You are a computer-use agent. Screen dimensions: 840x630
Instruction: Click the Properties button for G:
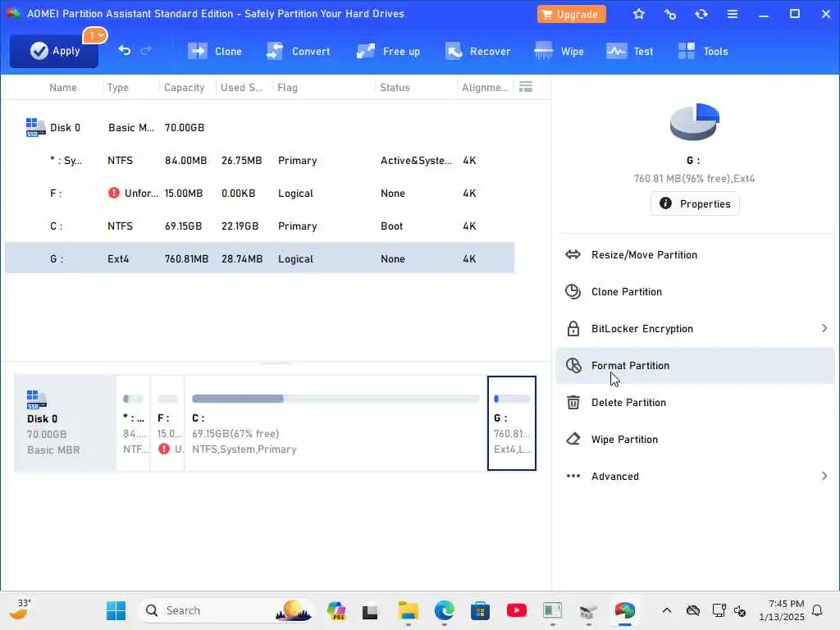[695, 203]
